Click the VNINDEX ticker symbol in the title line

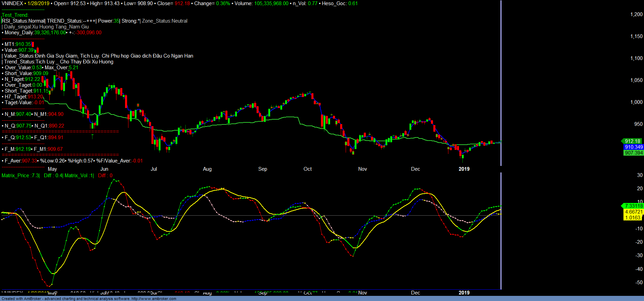(12, 3)
